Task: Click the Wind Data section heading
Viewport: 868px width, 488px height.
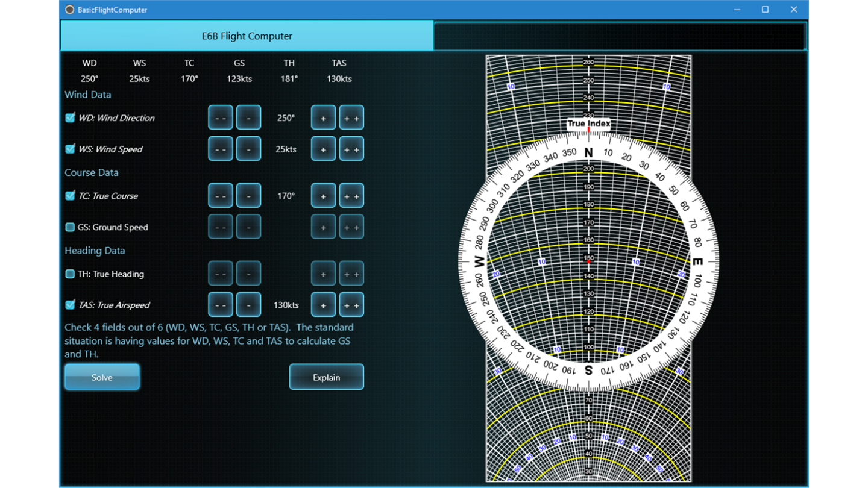Action: pos(88,95)
